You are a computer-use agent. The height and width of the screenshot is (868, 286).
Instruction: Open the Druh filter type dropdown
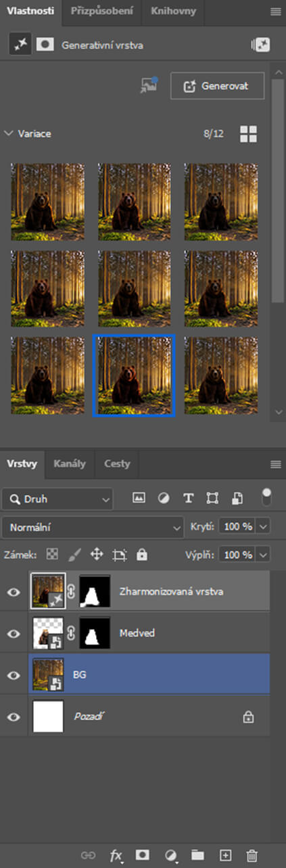pyautogui.click(x=57, y=499)
